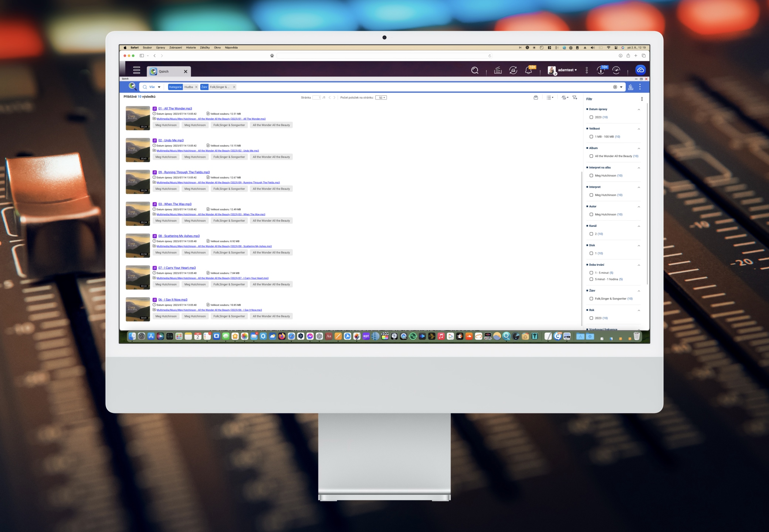Open the notifications bell icon
This screenshot has width=769, height=532.
(528, 70)
